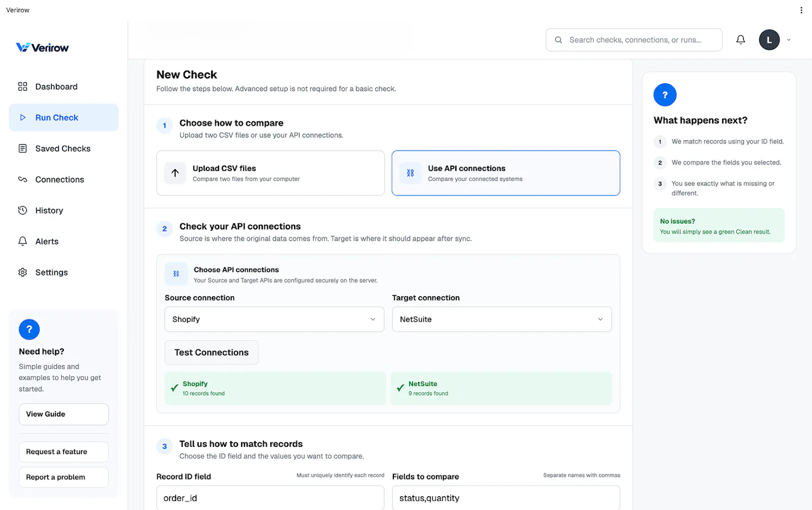Click the What happens next question icon

tap(665, 95)
